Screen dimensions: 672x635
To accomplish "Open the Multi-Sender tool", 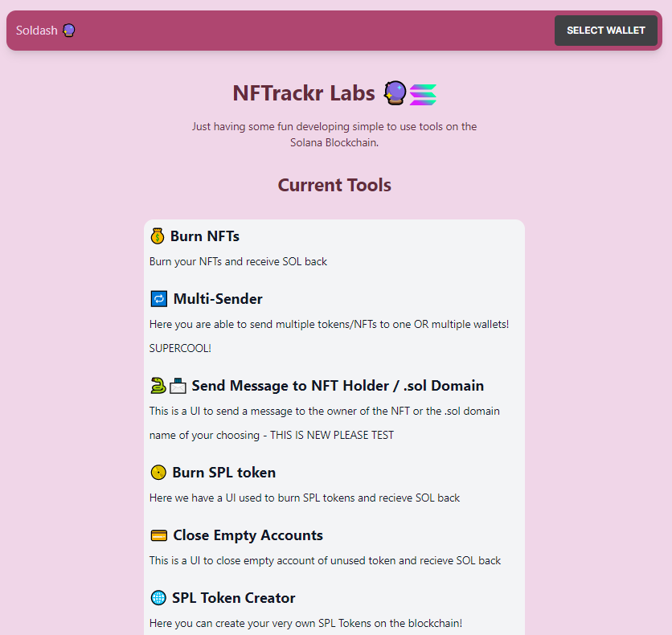I will (218, 299).
